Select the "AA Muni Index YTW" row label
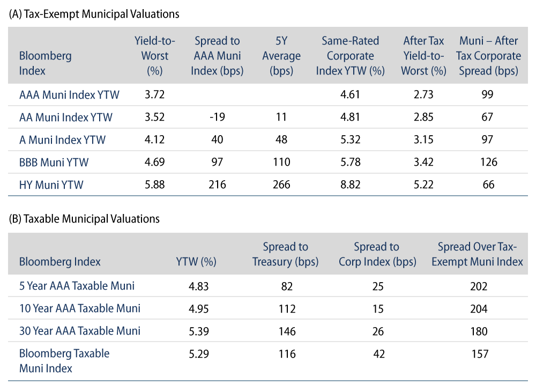The width and height of the screenshot is (536, 392). pyautogui.click(x=66, y=117)
